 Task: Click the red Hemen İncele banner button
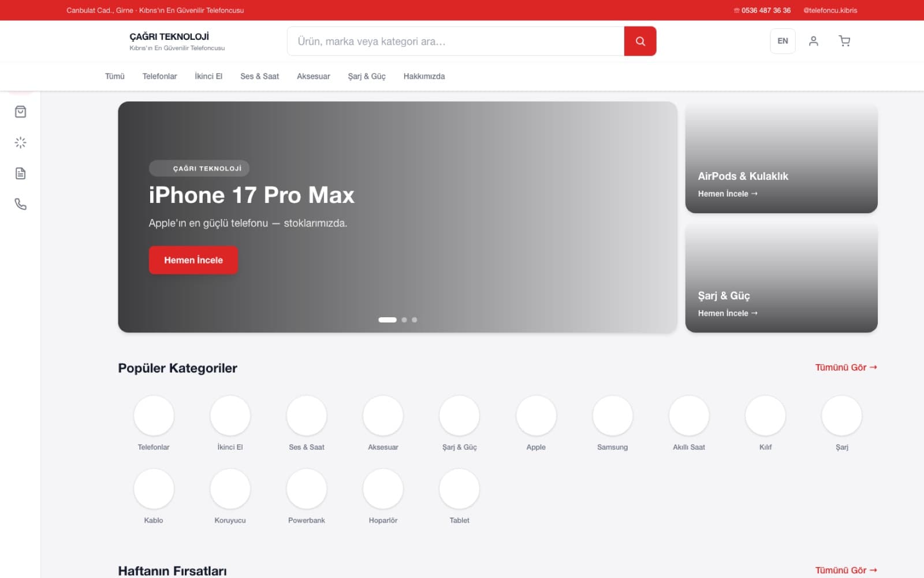click(193, 260)
